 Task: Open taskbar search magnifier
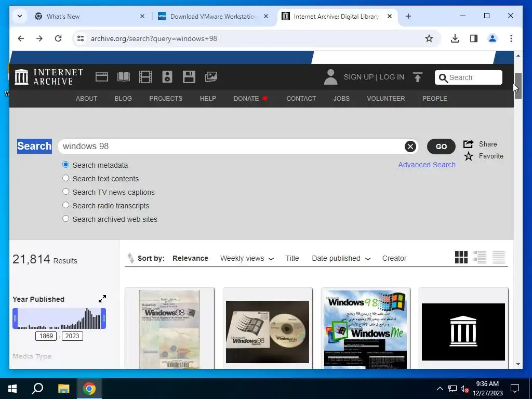point(37,389)
